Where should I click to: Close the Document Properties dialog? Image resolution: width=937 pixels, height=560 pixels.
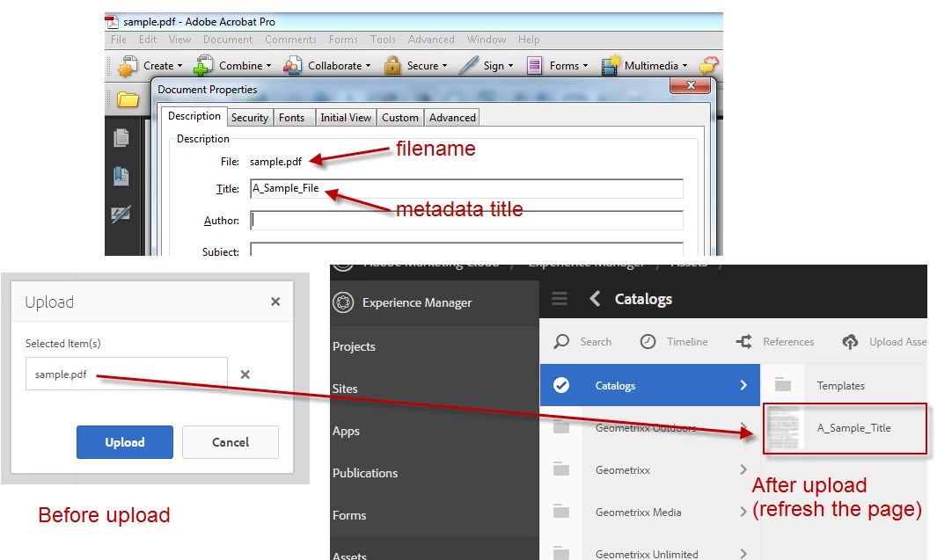(x=690, y=85)
